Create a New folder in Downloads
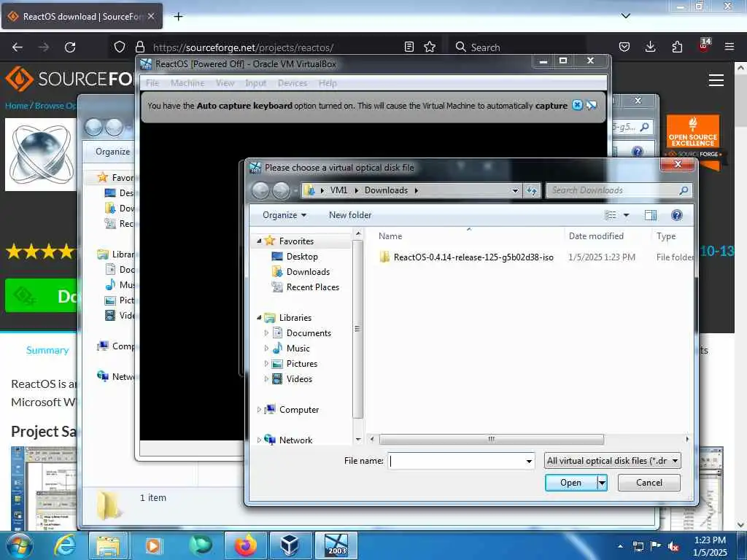 (350, 215)
